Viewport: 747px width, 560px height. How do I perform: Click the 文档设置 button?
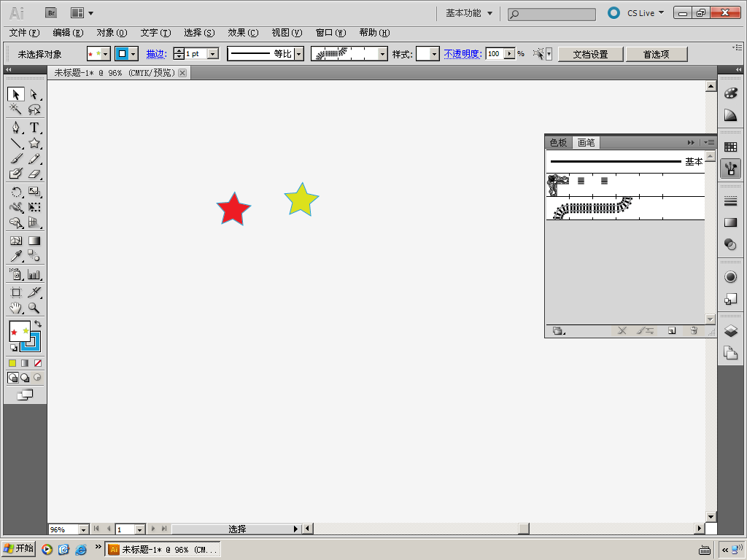(590, 54)
